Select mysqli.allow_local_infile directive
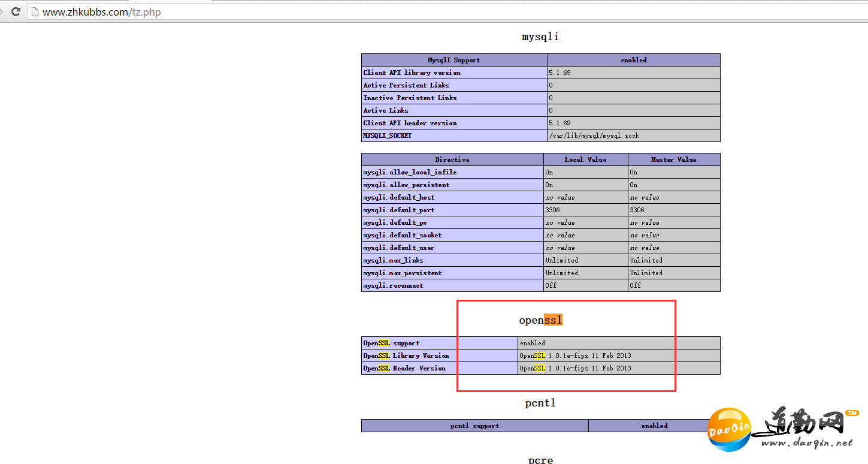 tap(410, 172)
